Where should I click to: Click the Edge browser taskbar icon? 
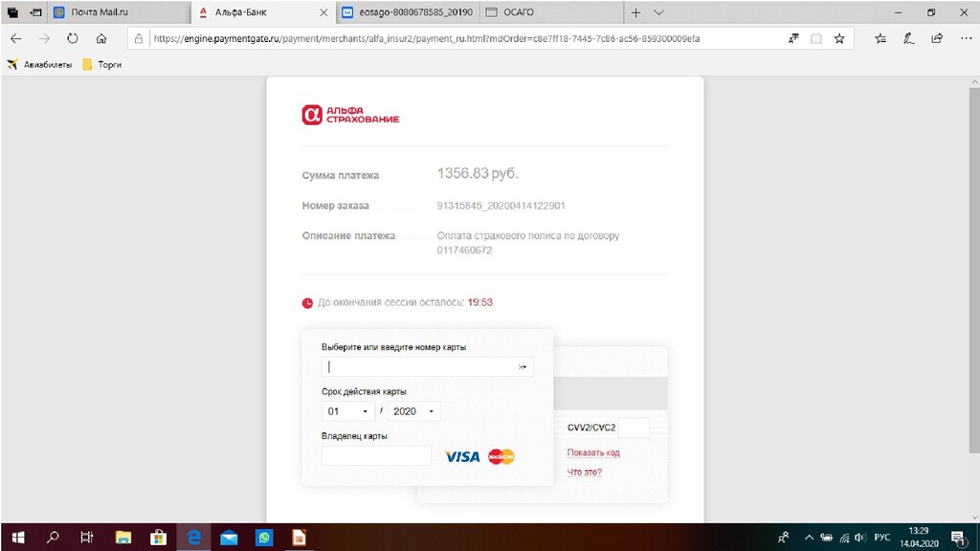[193, 538]
